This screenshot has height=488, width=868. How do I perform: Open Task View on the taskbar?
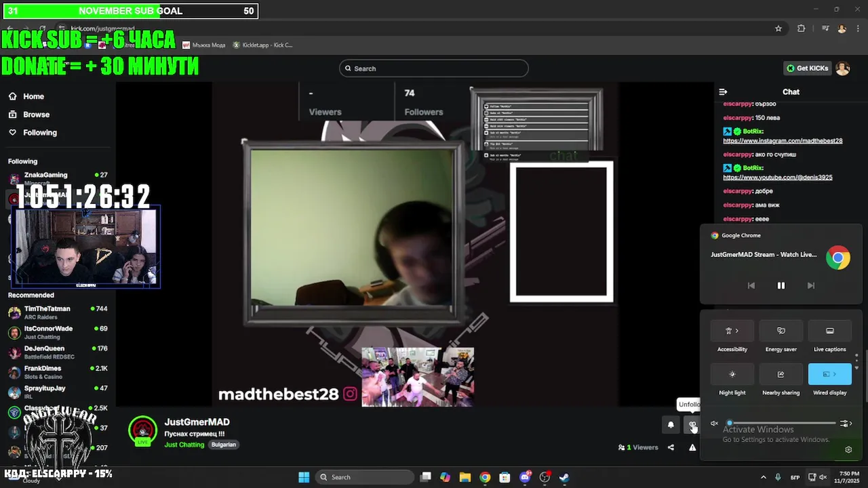point(425,477)
